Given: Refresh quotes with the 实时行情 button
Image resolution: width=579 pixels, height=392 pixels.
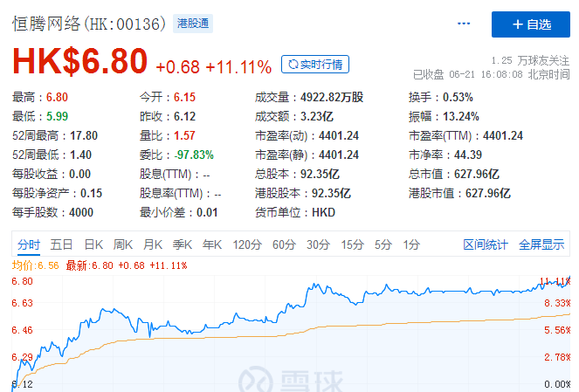Looking at the screenshot, I should [x=315, y=65].
